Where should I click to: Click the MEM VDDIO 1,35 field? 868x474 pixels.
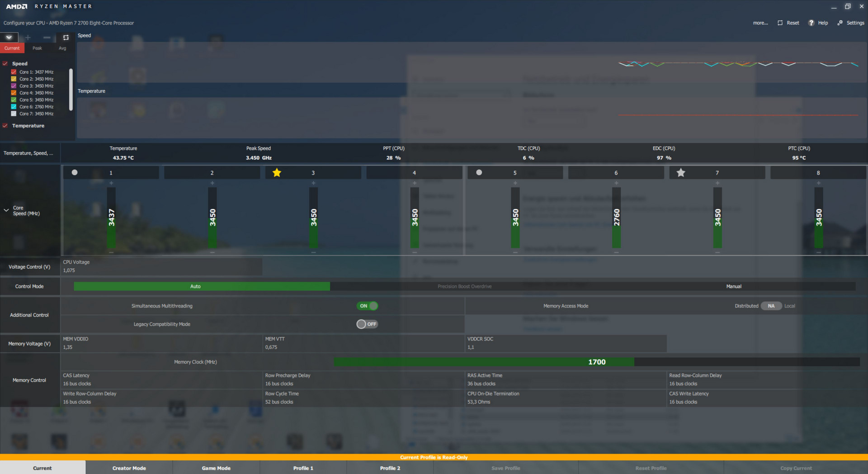pos(161,343)
